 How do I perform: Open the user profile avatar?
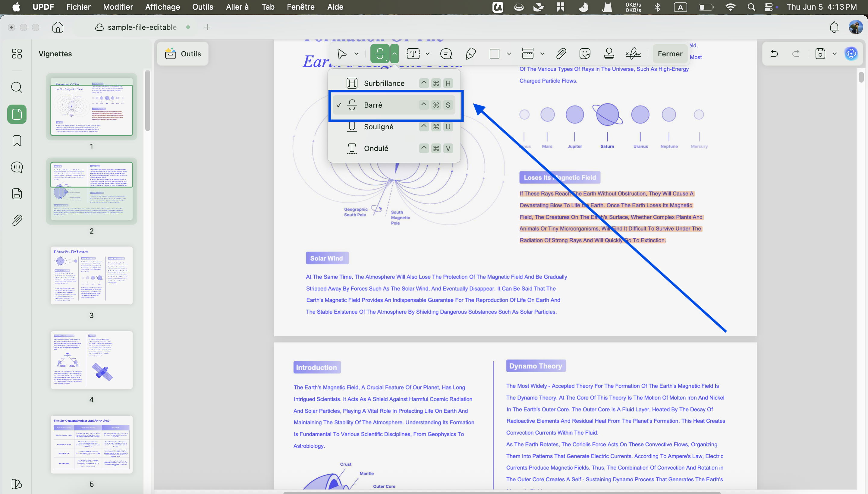[x=856, y=27]
